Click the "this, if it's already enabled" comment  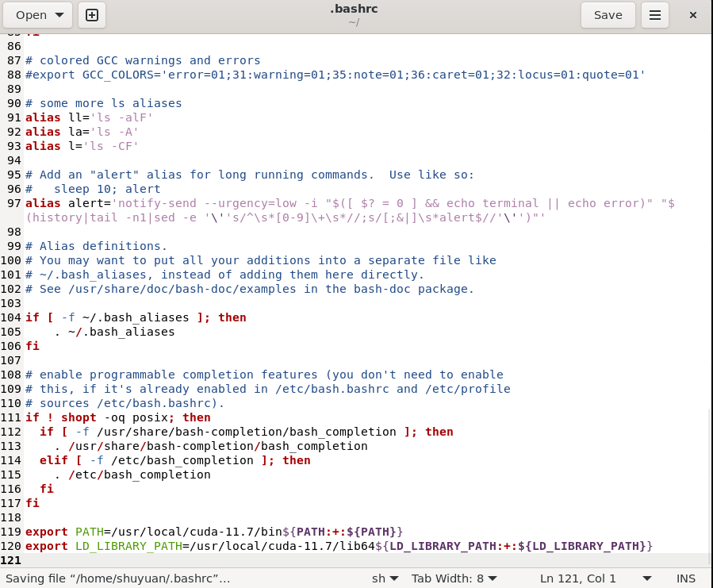tap(268, 389)
